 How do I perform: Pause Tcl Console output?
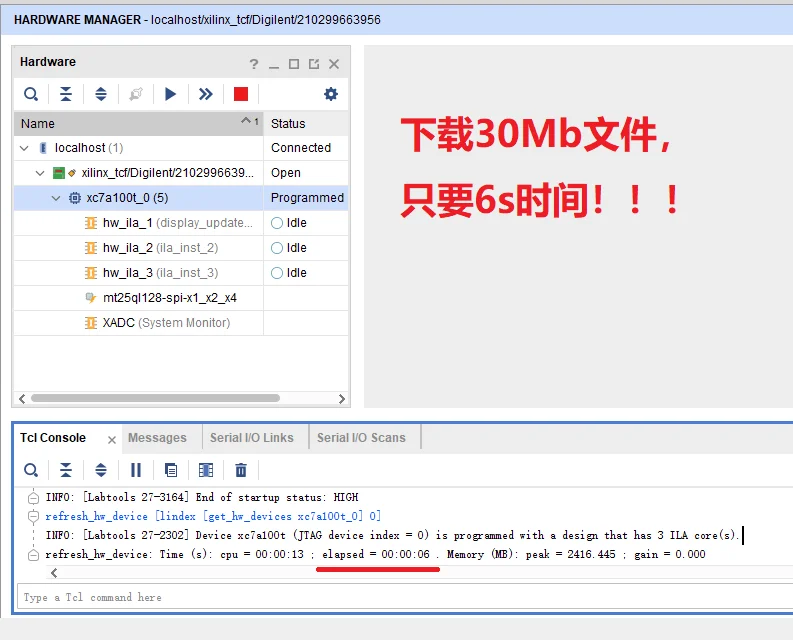(136, 471)
